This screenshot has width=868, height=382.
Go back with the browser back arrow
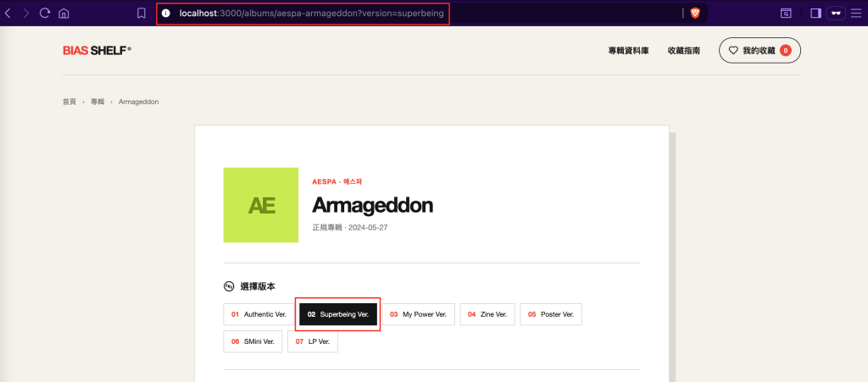(8, 14)
